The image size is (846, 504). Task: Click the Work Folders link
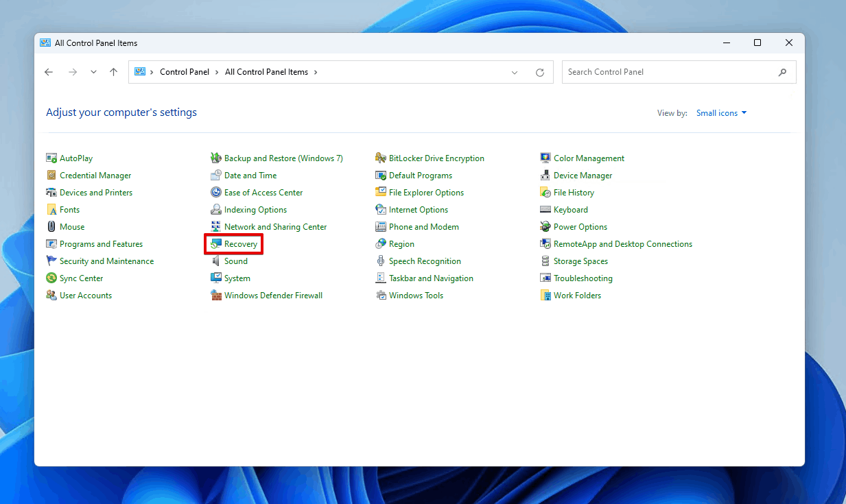coord(577,296)
